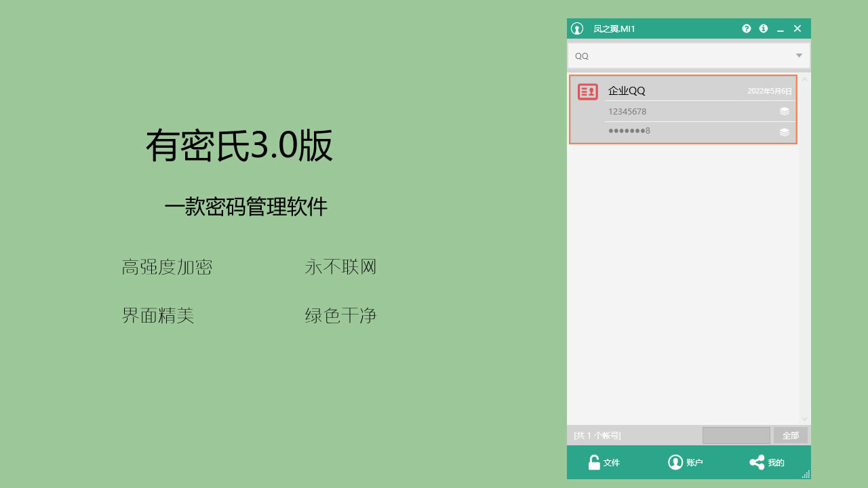The width and height of the screenshot is (868, 488).
Task: Click the keyhole app icon in title bar
Action: pos(576,28)
